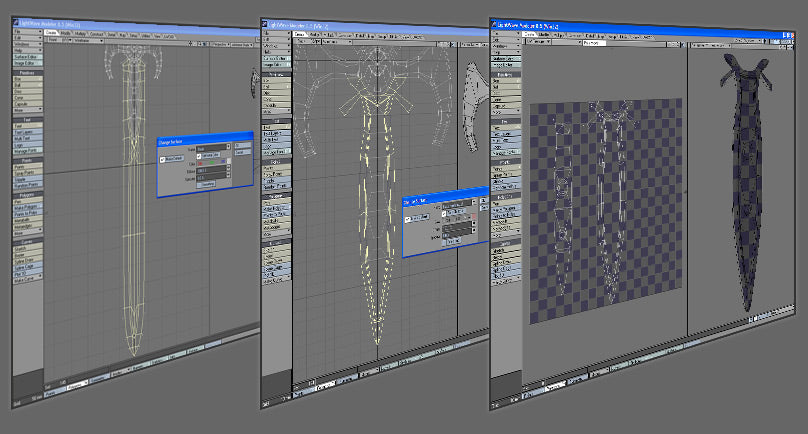Open Image Editor in leftmost window
The image size is (808, 434).
(28, 62)
